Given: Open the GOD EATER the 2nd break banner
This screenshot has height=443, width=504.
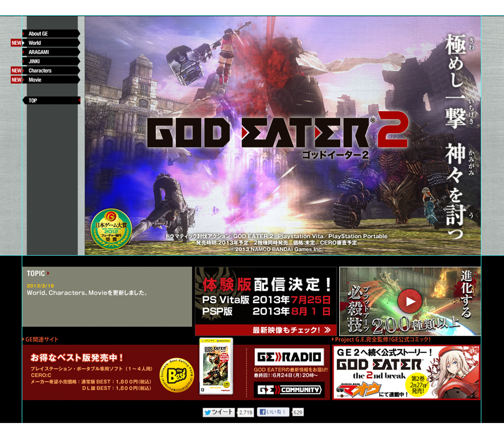Looking at the screenshot, I should [406, 373].
